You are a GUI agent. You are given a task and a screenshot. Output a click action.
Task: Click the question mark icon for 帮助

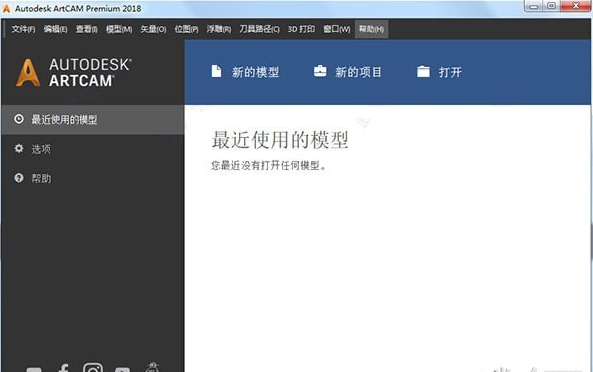(19, 178)
